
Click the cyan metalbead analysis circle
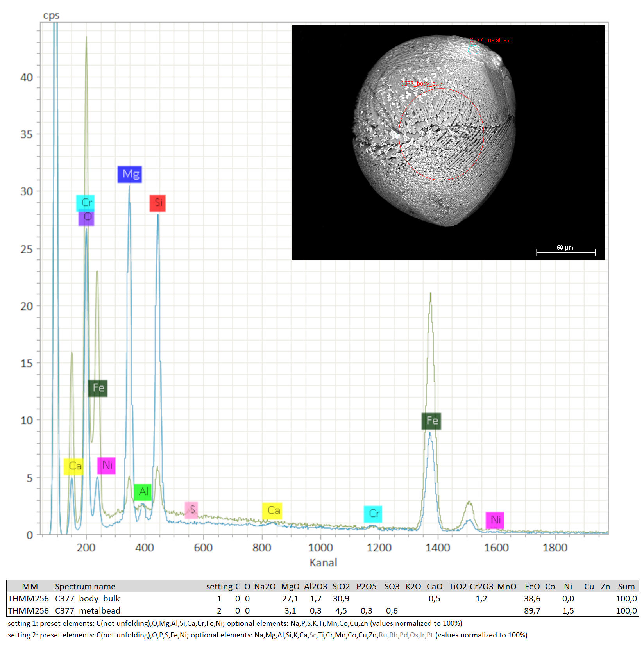tap(474, 50)
